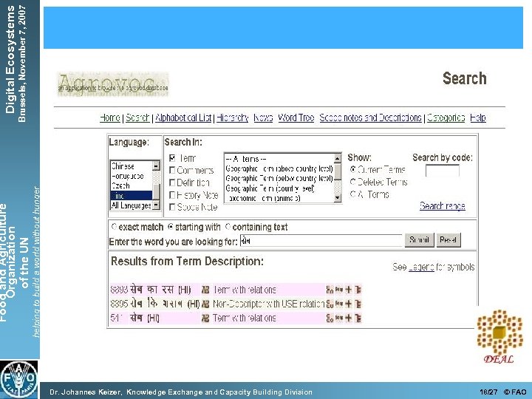Choose the 'containing text' radio option
Image resolution: width=532 pixels, height=399 pixels.
point(228,226)
